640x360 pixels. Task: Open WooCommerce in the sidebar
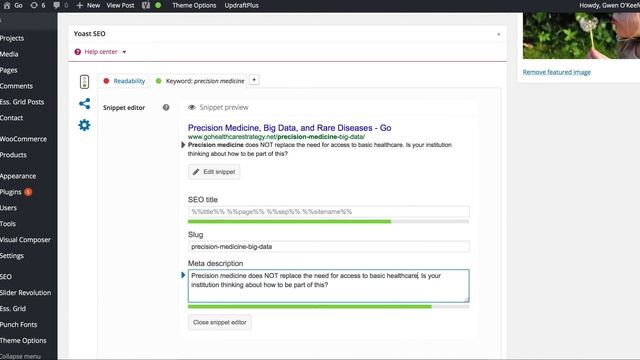pos(23,139)
